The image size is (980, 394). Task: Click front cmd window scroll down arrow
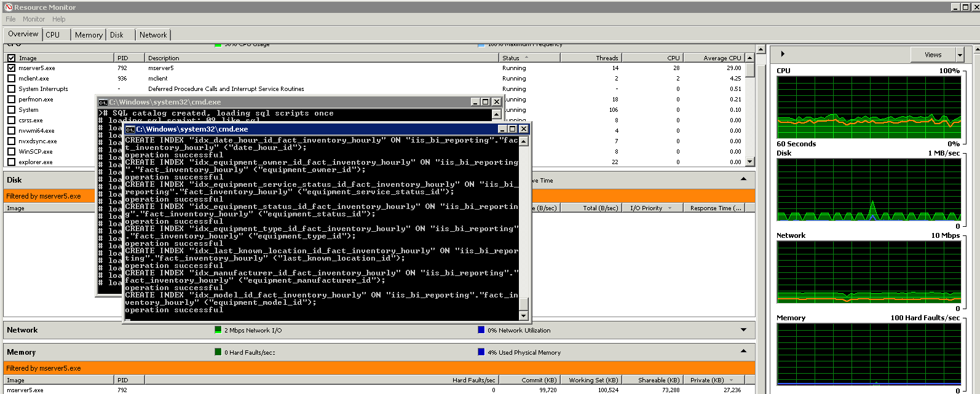(524, 316)
